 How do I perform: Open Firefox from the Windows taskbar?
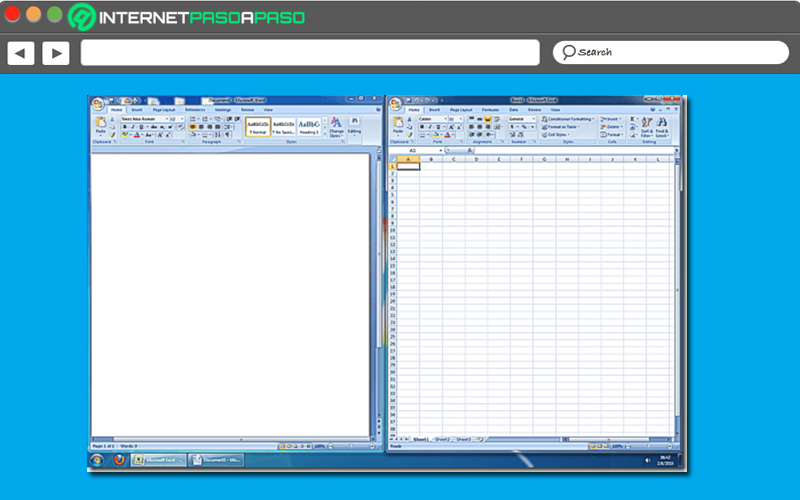(x=119, y=460)
